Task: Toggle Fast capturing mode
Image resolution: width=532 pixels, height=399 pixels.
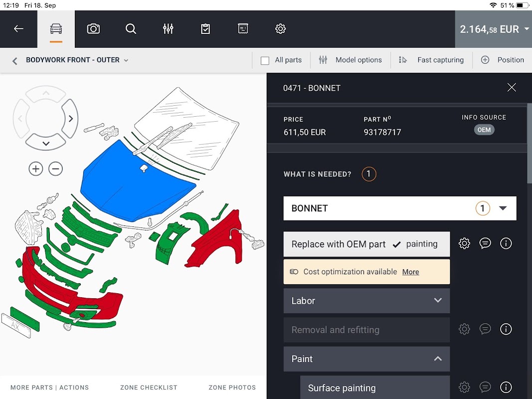Action: 431,60
